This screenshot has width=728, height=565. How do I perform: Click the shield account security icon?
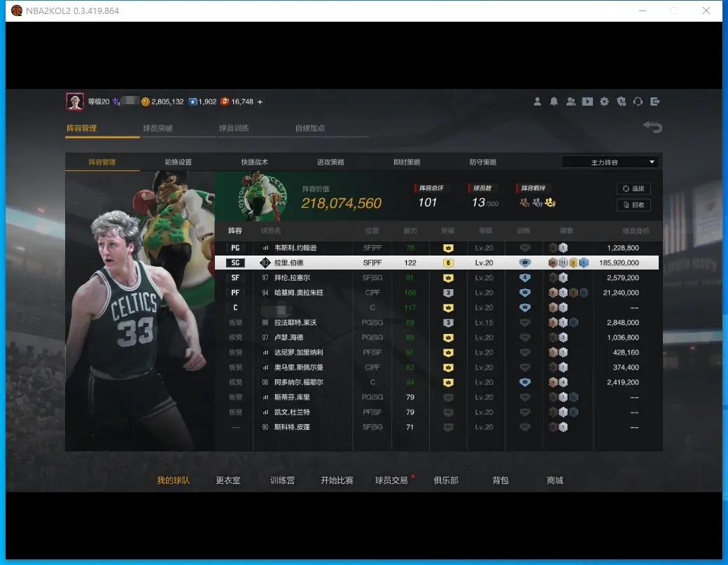(x=621, y=102)
